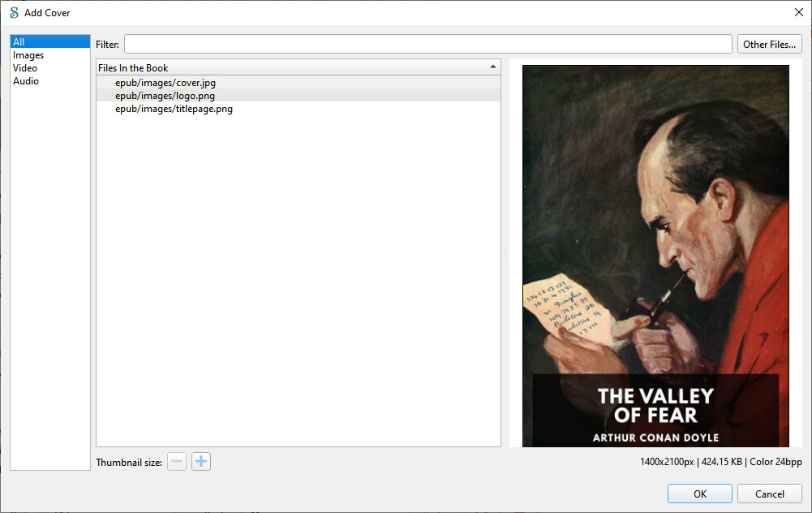Select the Video category
This screenshot has width=812, height=513.
(50, 68)
